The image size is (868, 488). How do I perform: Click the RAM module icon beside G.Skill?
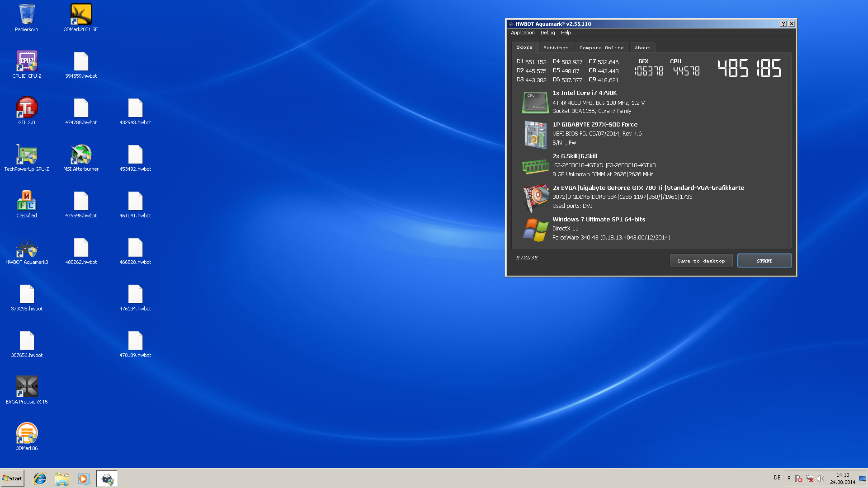coord(535,166)
